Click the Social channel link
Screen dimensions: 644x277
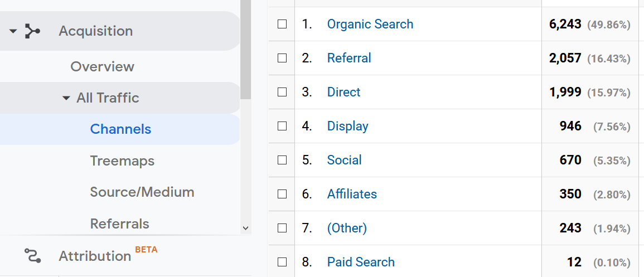click(x=344, y=160)
